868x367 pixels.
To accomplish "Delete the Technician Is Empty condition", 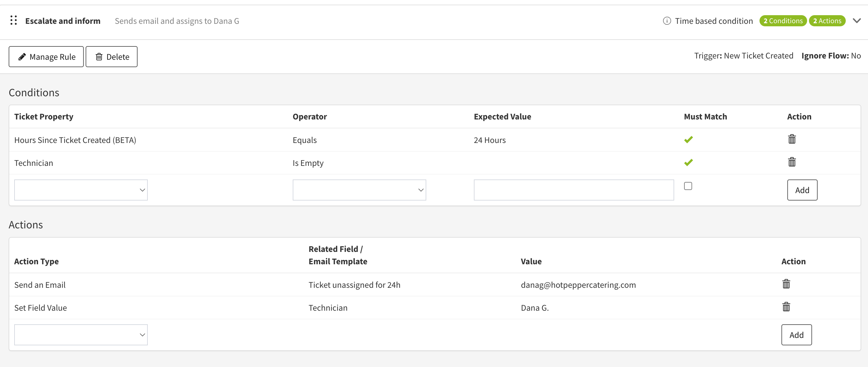I will pos(792,162).
